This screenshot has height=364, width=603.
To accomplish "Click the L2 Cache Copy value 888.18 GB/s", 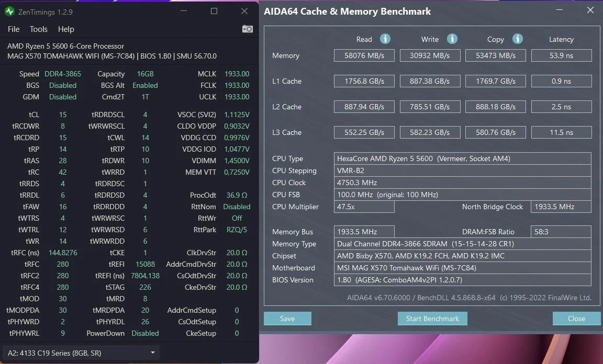I will point(495,107).
